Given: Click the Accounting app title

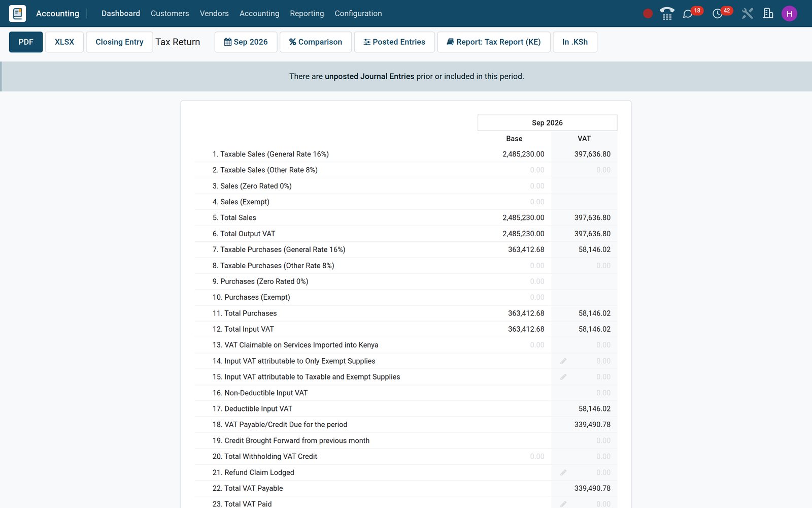Looking at the screenshot, I should coord(57,14).
